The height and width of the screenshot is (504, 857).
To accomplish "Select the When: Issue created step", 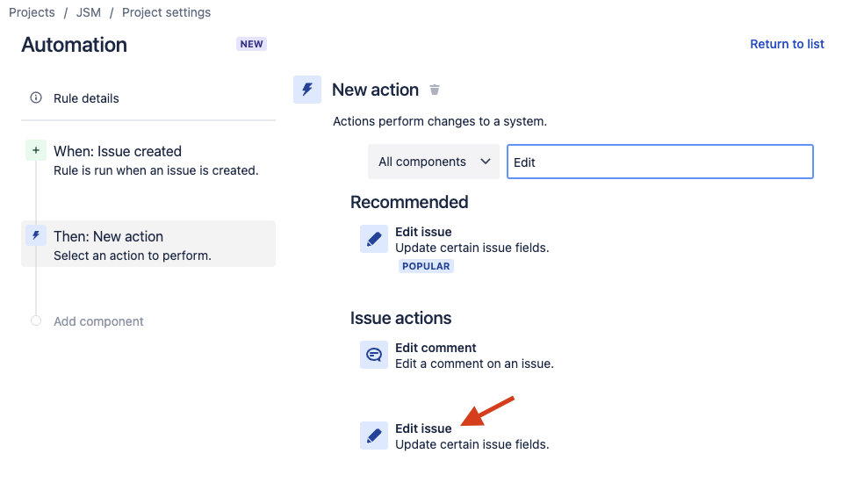I will 118,151.
